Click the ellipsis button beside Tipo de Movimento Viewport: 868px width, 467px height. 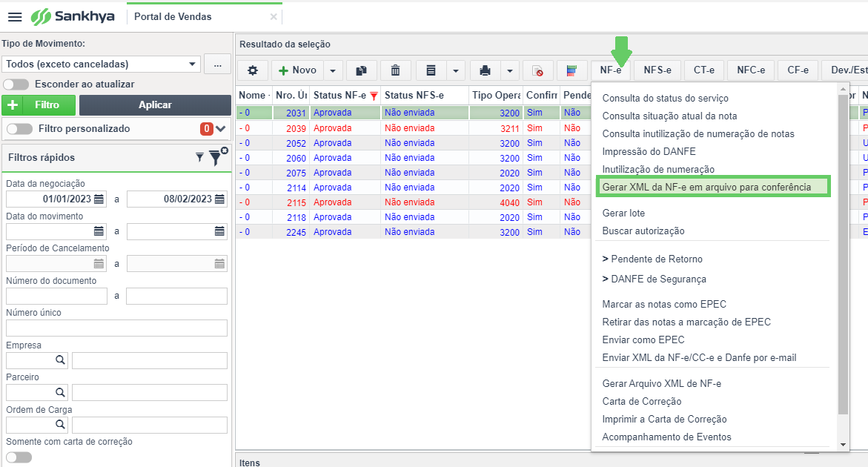[217, 64]
